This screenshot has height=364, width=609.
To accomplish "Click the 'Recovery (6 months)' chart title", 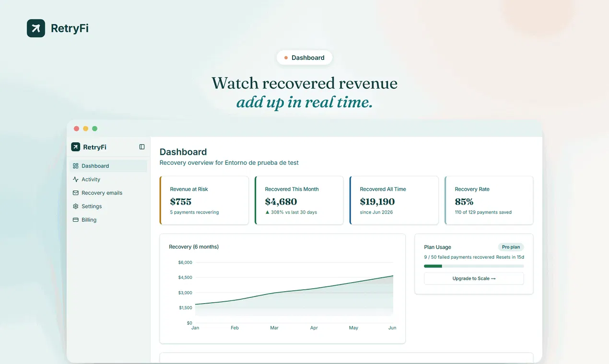I will (x=194, y=247).
